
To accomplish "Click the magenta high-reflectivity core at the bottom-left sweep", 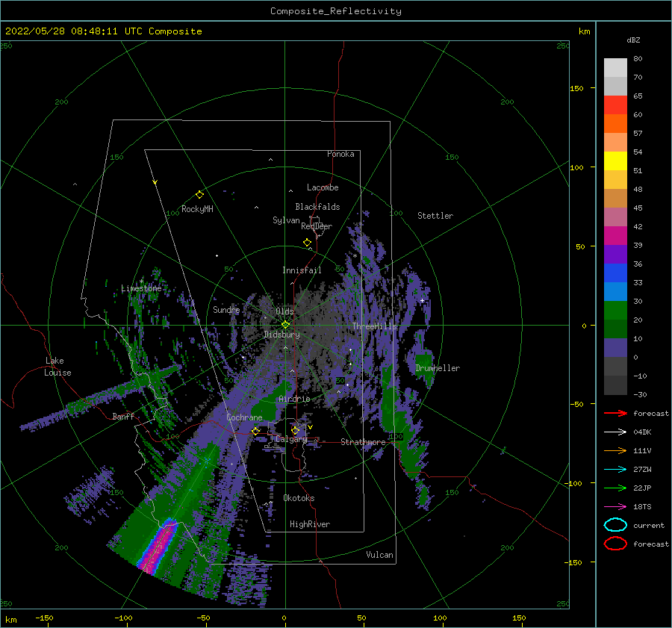I will coord(158,547).
